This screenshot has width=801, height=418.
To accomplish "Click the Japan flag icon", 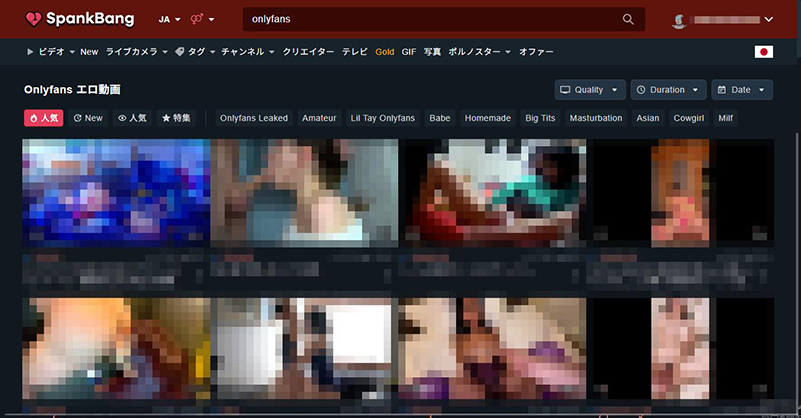I will pos(764,52).
